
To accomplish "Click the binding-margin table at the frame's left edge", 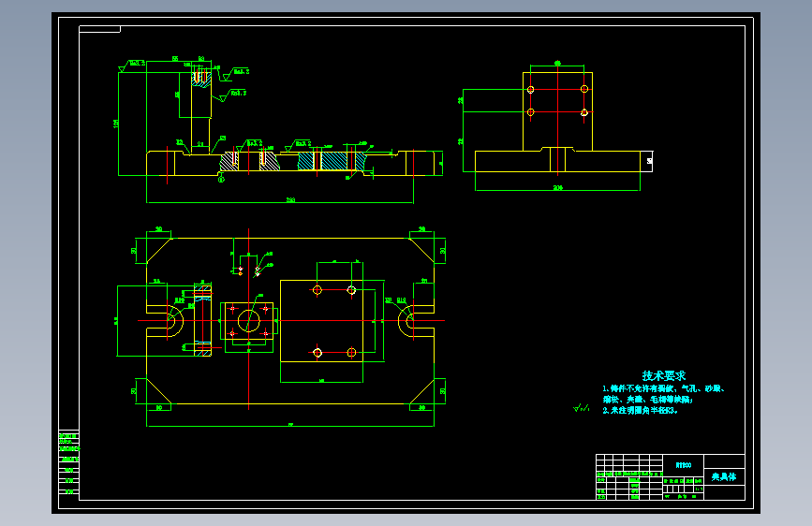I will tap(69, 463).
